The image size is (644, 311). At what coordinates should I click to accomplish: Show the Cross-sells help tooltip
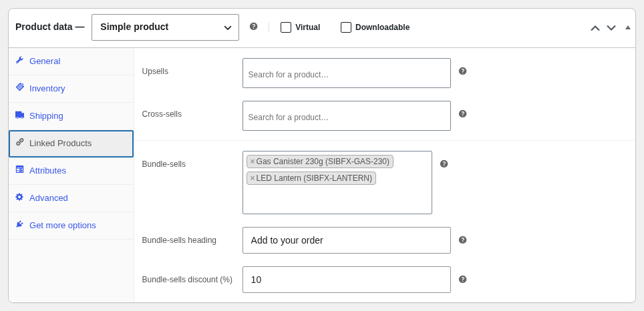pyautogui.click(x=462, y=113)
